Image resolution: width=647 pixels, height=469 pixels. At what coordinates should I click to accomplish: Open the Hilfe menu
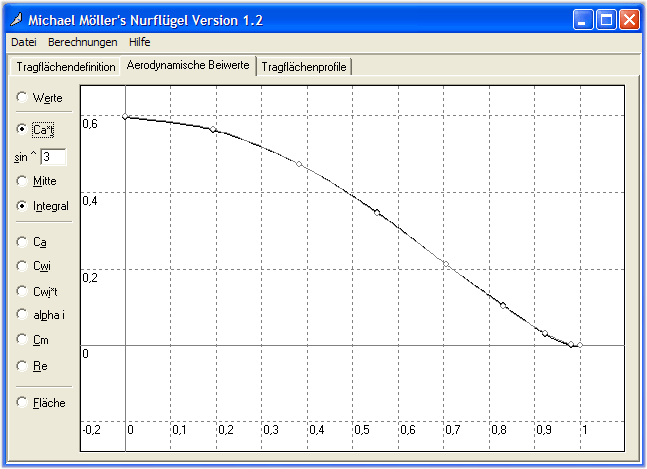(139, 42)
